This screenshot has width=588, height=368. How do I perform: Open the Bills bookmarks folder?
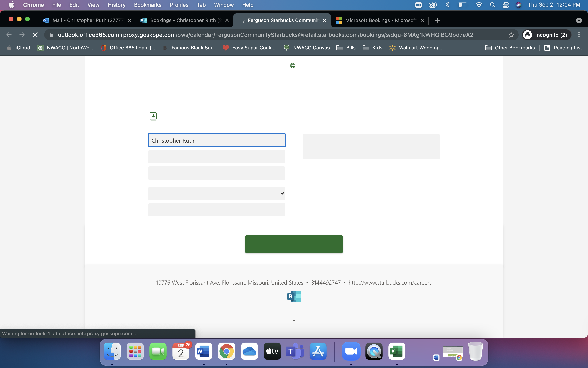coord(346,48)
